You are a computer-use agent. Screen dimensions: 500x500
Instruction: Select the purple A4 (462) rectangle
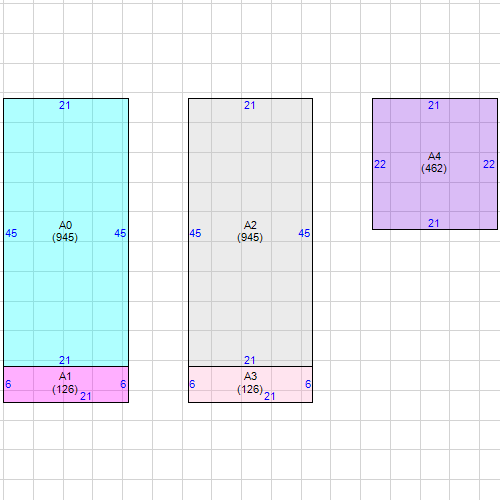[435, 164]
